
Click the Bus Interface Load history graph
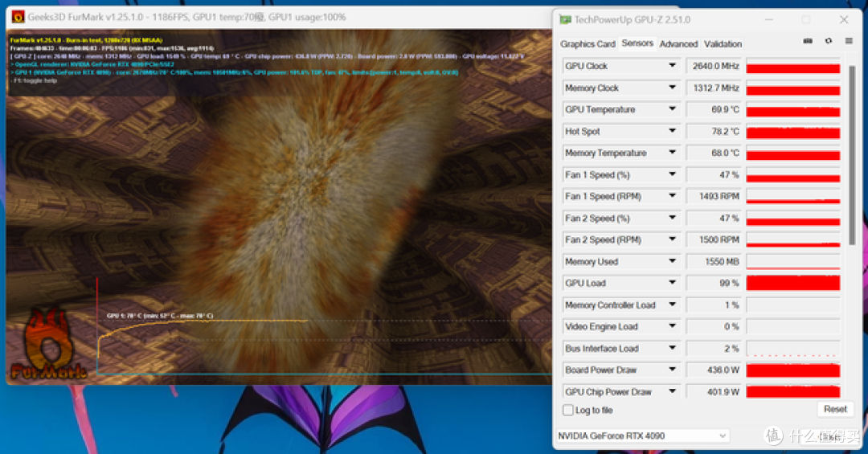tap(793, 348)
